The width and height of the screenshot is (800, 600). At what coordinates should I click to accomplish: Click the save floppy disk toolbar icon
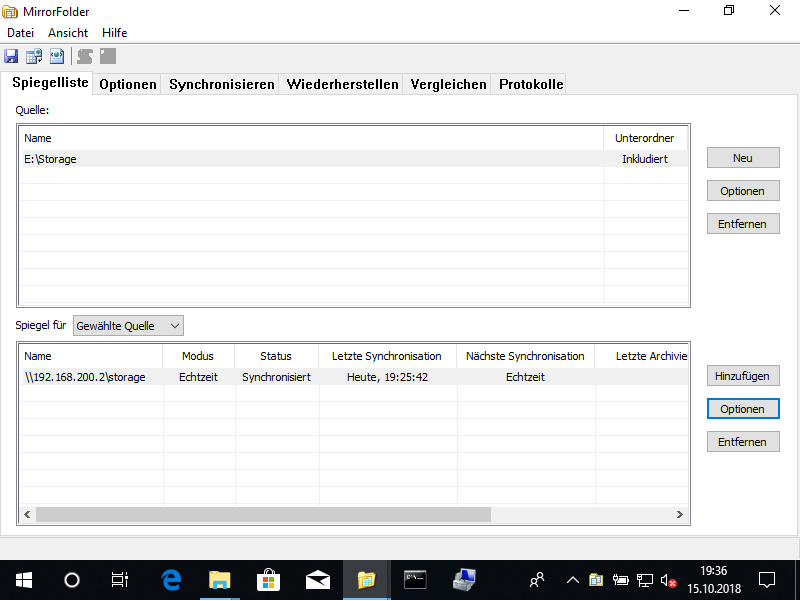pos(12,56)
